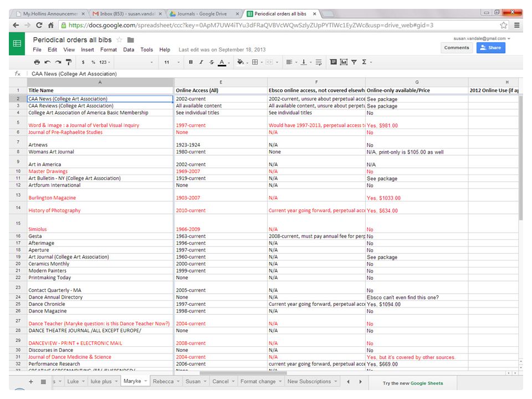Switch to the Susan sheet tab
Image resolution: width=532 pixels, height=399 pixels.
pos(193,381)
